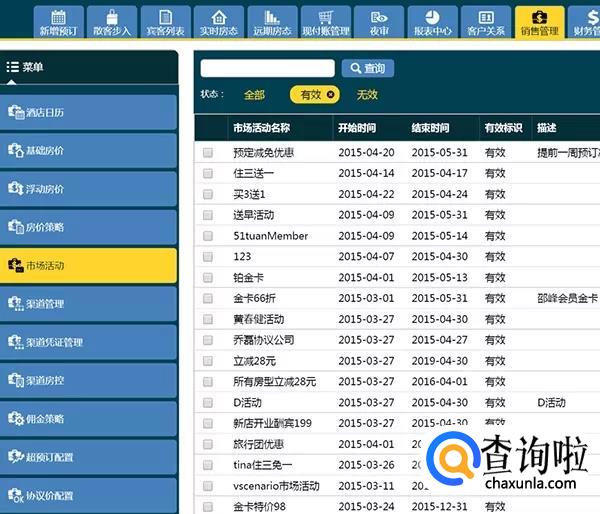
Task: Click the 结束时间 column header
Action: [x=430, y=128]
